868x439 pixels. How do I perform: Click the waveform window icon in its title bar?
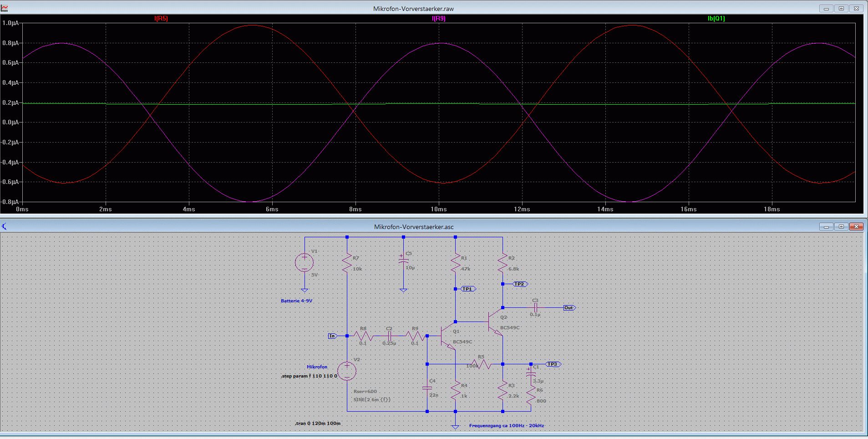click(5, 8)
